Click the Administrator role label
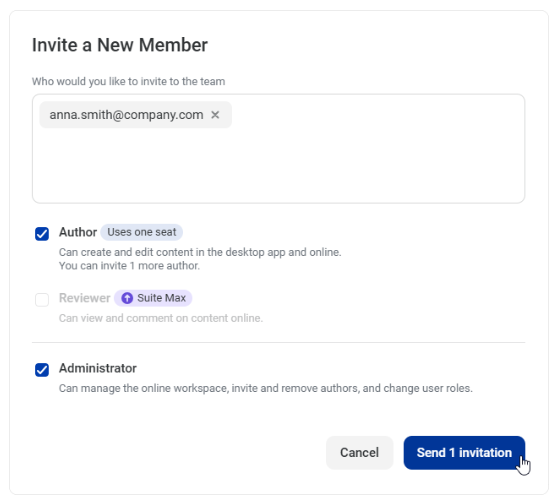This screenshot has width=555, height=500. [98, 368]
